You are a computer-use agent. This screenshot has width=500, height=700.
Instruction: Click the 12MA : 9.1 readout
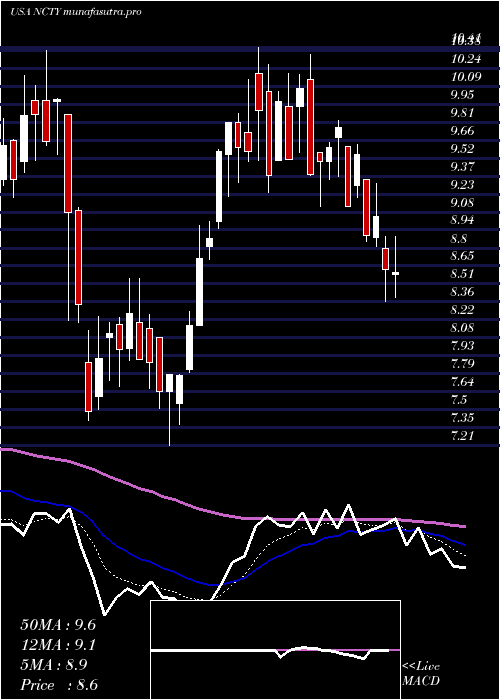(58, 645)
